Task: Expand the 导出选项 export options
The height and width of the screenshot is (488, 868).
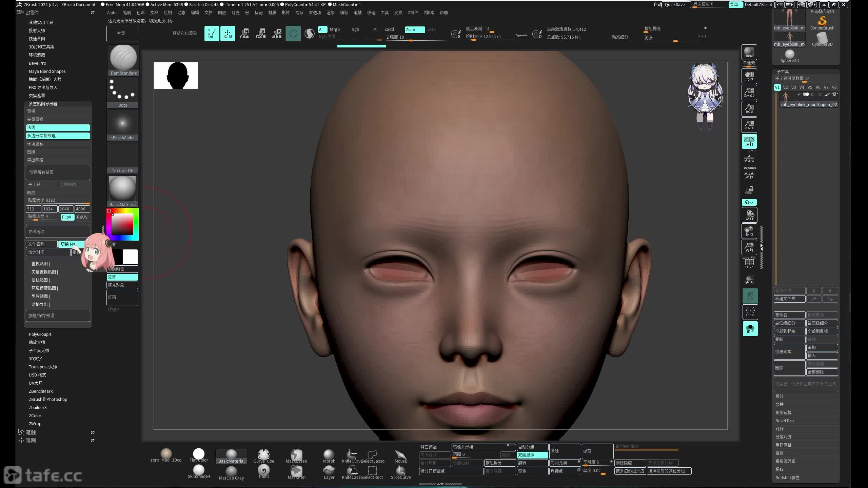Action: [58, 232]
